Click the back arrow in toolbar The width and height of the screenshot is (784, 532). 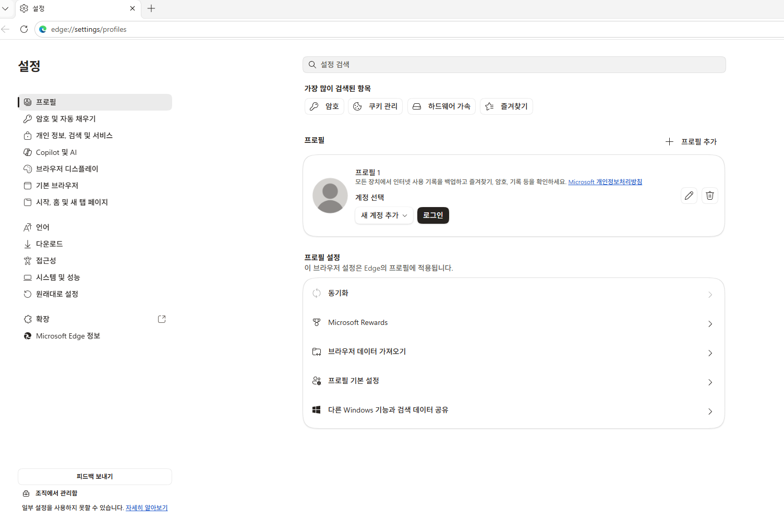click(x=6, y=29)
